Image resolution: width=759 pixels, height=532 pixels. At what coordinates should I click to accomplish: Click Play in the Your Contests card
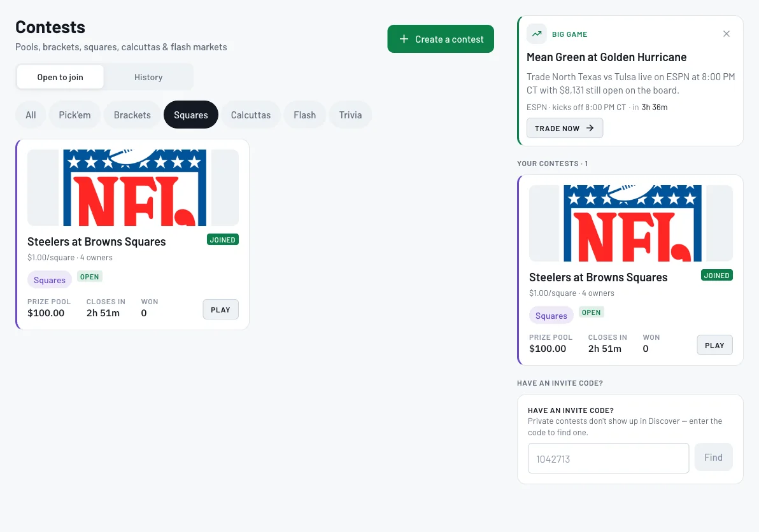point(714,346)
